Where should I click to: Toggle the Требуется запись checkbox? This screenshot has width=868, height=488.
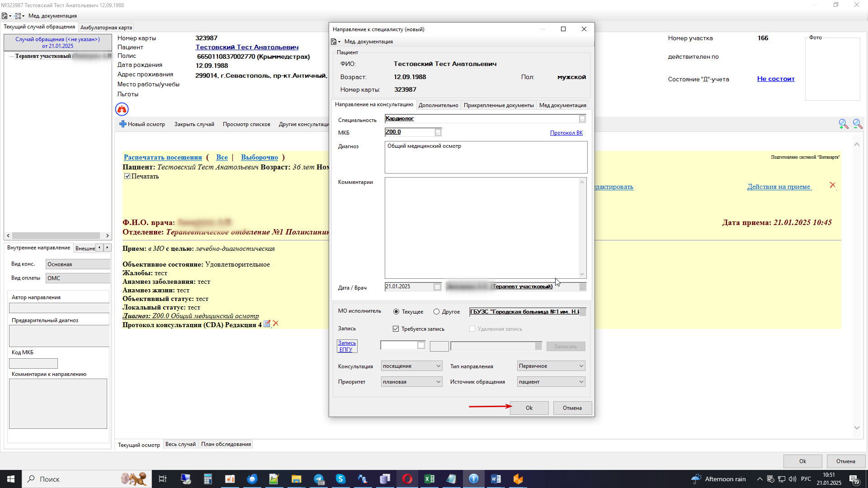point(396,329)
